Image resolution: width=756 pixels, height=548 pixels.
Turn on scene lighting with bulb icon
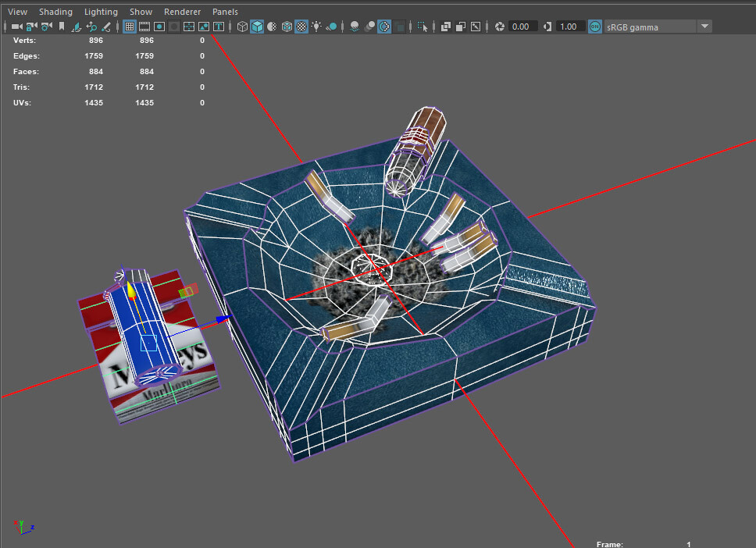pos(318,27)
